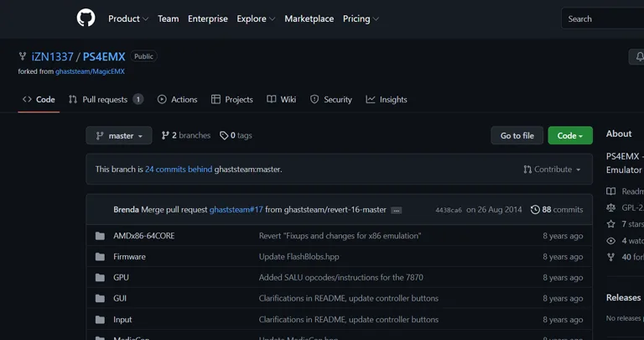The height and width of the screenshot is (340, 644).
Task: Open commit hash 4438ca6
Action: 449,210
